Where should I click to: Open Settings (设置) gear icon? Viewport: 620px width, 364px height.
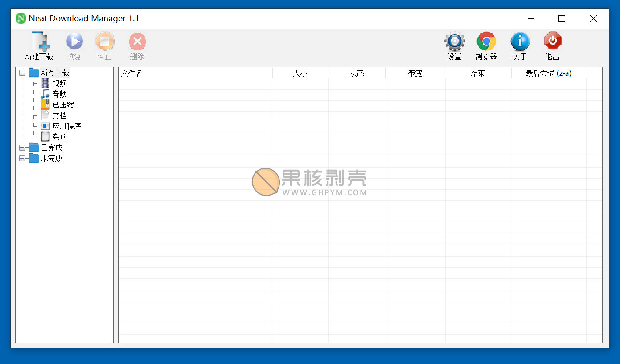pyautogui.click(x=454, y=42)
